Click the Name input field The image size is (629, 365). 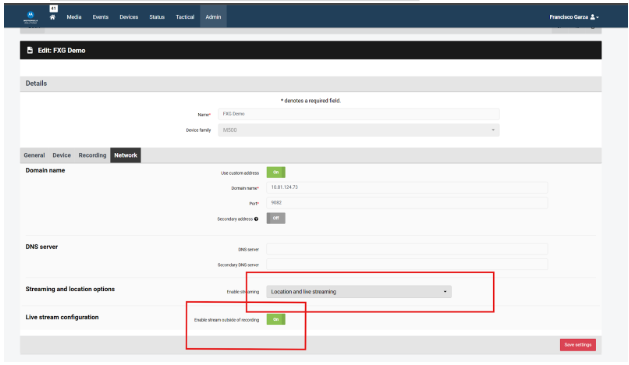[359, 114]
